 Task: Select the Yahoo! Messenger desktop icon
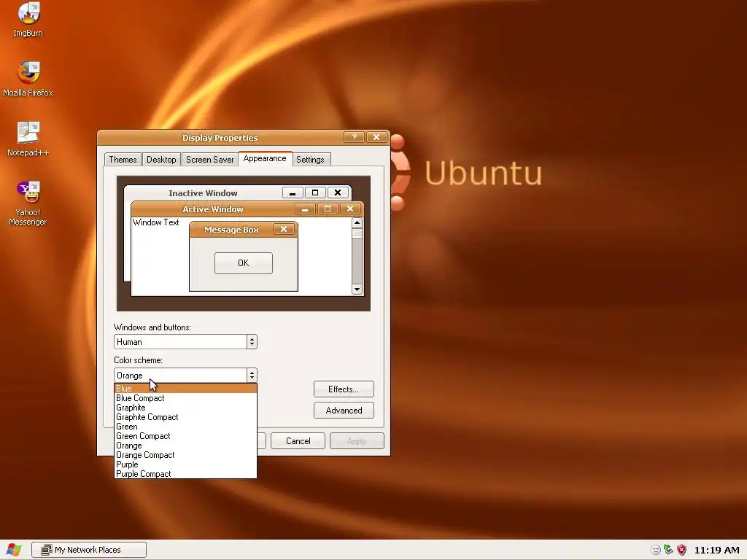coord(28,203)
